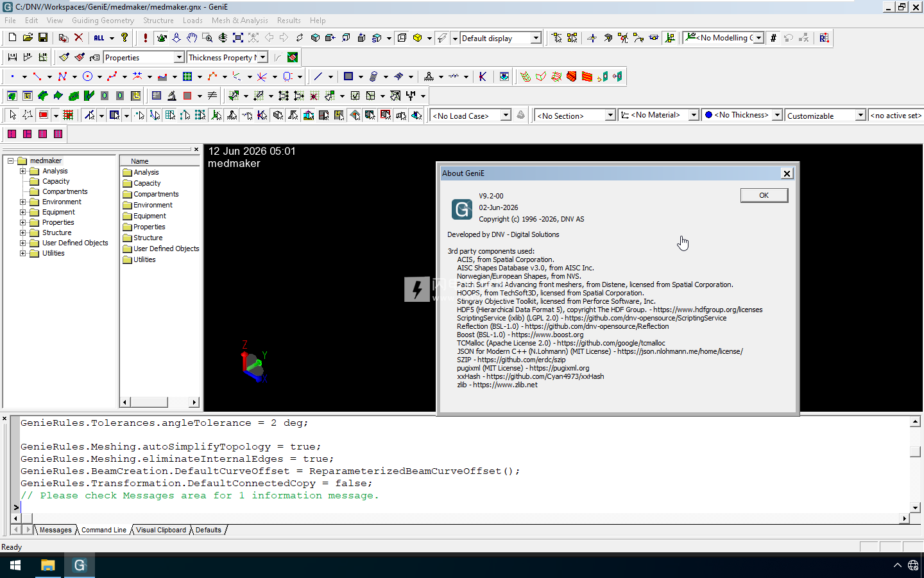
Task: Close the About GeniE dialog
Action: coord(787,173)
